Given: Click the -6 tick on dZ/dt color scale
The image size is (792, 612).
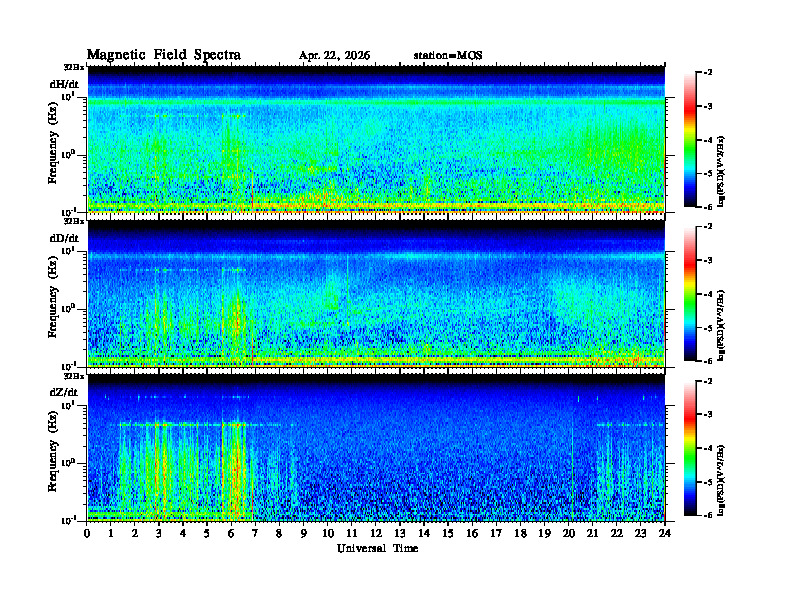Looking at the screenshot, I should click(709, 516).
